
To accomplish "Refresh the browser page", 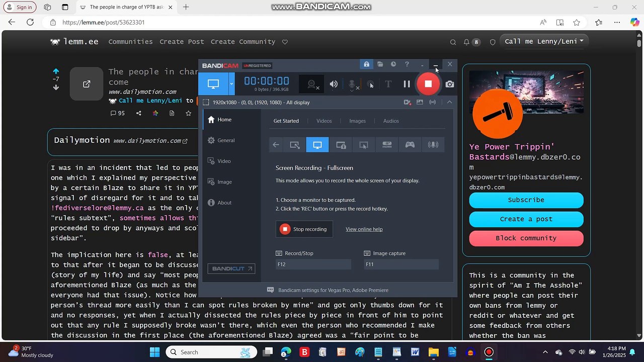I will 30,23.
